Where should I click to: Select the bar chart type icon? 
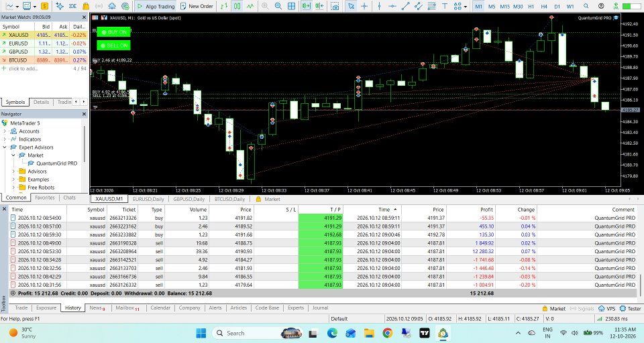tap(224, 6)
